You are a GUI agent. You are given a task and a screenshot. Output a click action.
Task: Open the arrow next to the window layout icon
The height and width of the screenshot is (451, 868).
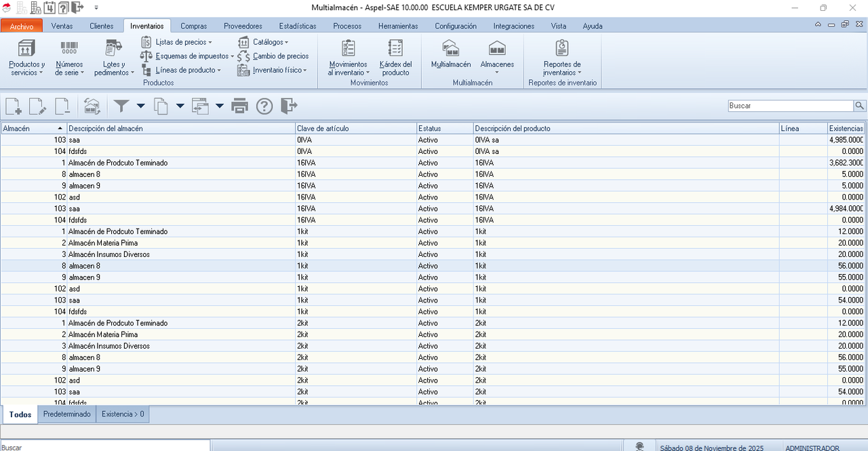pyautogui.click(x=219, y=106)
